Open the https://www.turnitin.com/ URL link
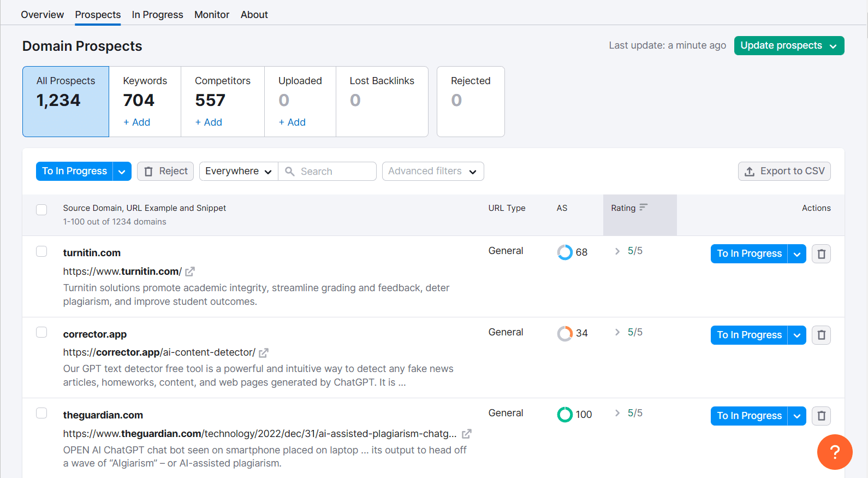The width and height of the screenshot is (868, 478). coord(122,272)
